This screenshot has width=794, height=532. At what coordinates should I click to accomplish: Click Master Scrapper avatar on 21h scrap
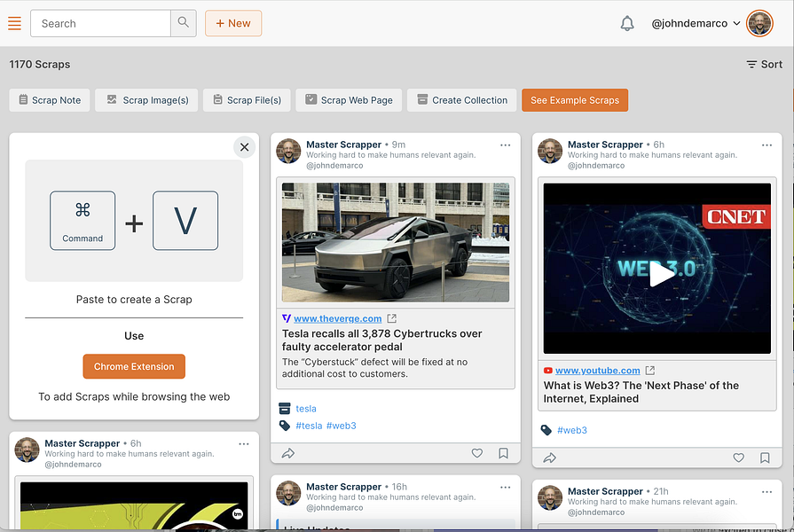tap(550, 498)
